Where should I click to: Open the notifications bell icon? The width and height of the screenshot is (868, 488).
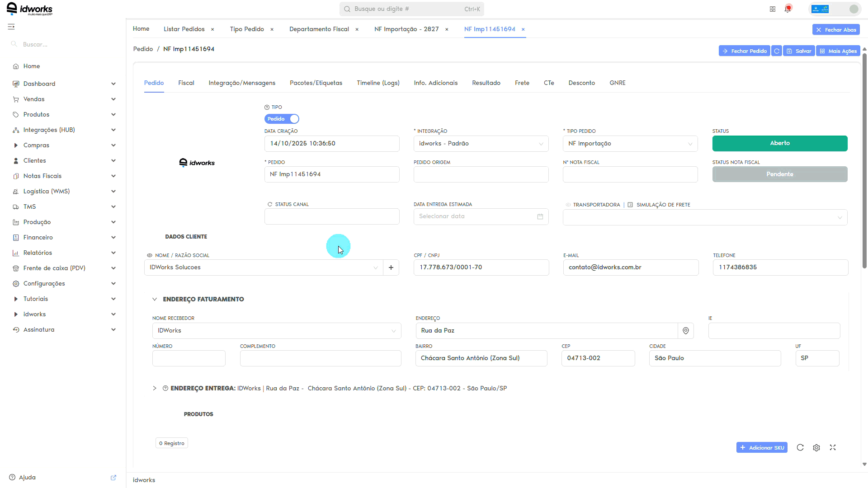point(788,9)
